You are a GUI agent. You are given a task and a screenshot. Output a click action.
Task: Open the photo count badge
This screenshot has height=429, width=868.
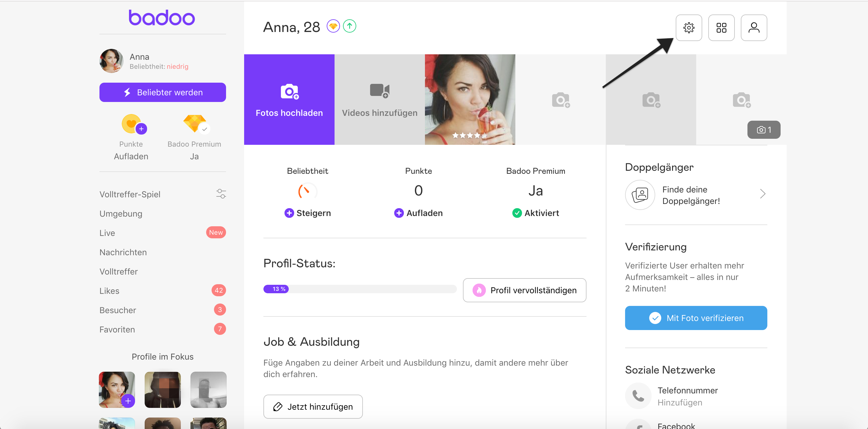pos(763,130)
